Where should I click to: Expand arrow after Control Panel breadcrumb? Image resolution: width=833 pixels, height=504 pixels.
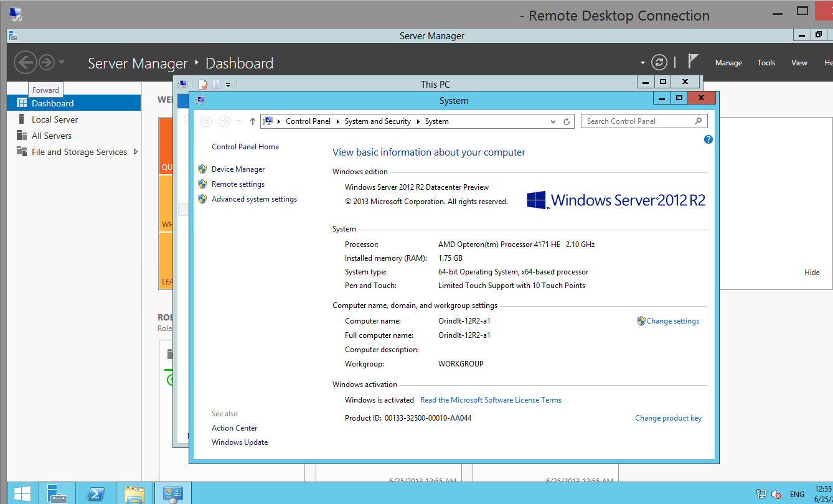click(339, 121)
